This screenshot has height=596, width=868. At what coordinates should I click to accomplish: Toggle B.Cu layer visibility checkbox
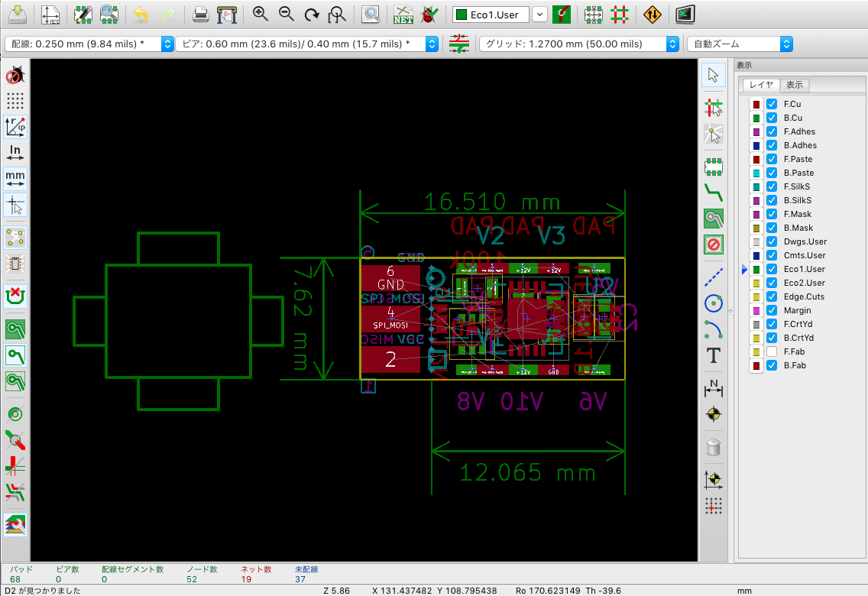click(x=772, y=118)
